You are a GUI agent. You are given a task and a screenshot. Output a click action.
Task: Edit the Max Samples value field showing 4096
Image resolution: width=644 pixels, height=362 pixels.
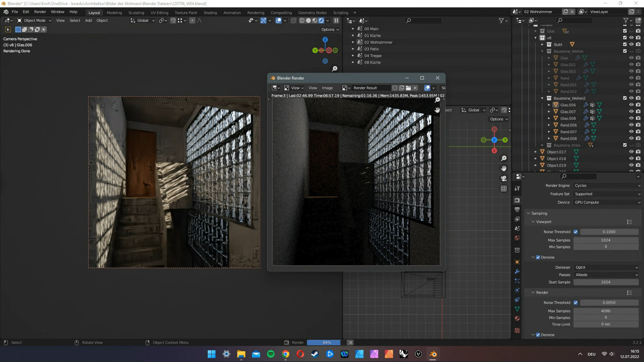605,311
